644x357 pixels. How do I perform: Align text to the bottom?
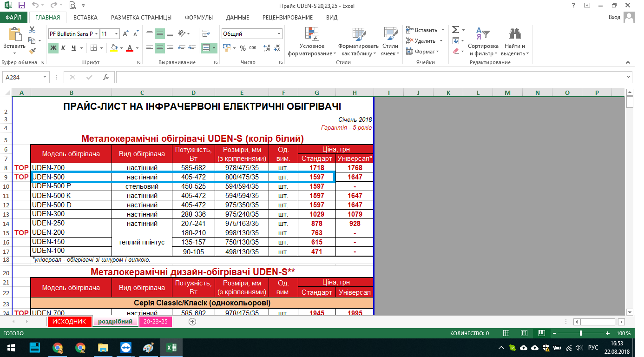[170, 34]
